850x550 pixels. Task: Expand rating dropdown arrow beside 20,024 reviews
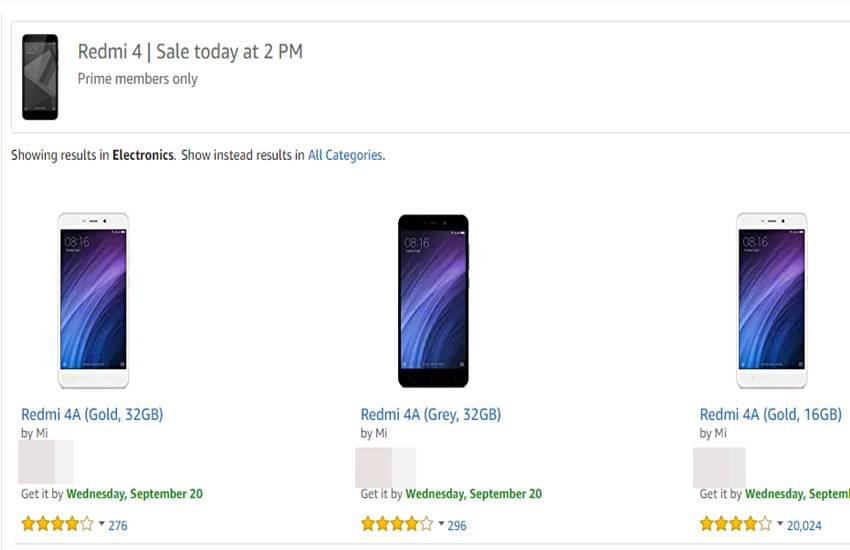pos(780,524)
